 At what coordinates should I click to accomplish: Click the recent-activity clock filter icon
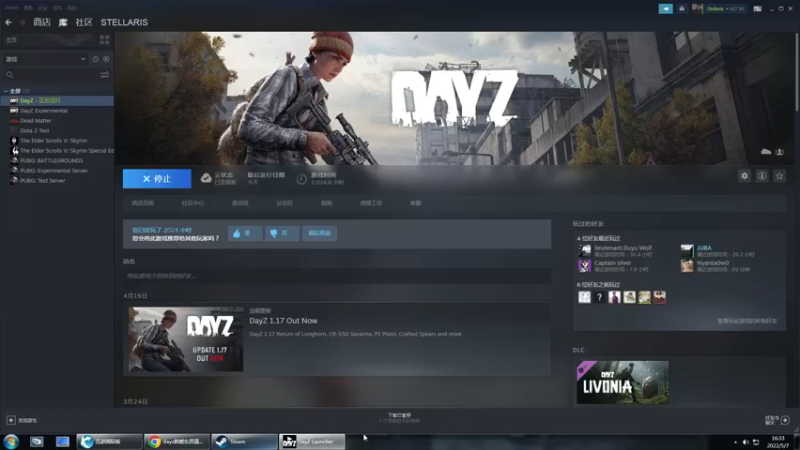pos(95,59)
